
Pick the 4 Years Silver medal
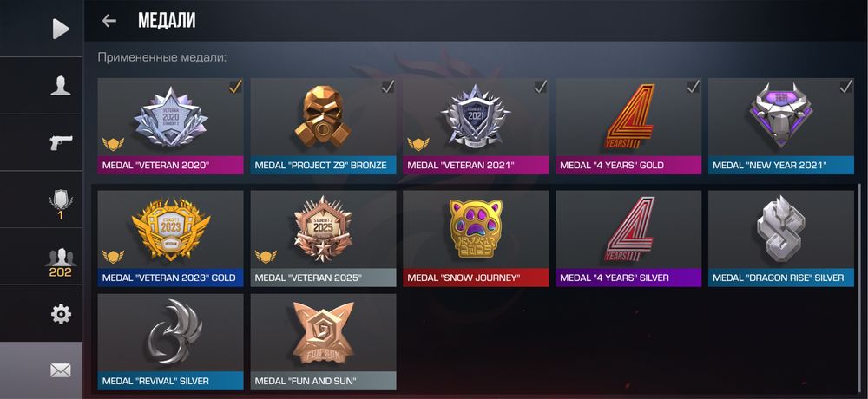click(x=628, y=239)
